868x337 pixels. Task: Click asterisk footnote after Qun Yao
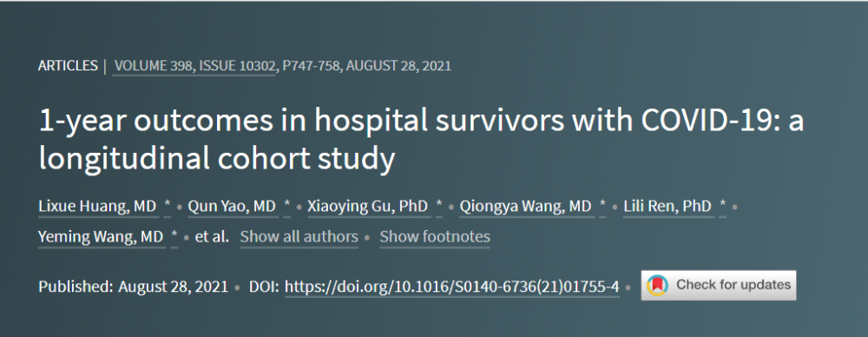coord(286,206)
